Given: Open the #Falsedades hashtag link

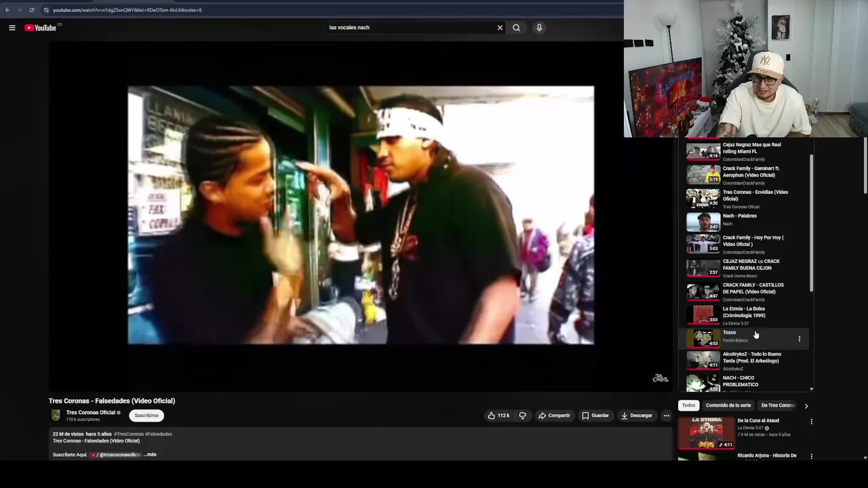Looking at the screenshot, I should (159, 434).
